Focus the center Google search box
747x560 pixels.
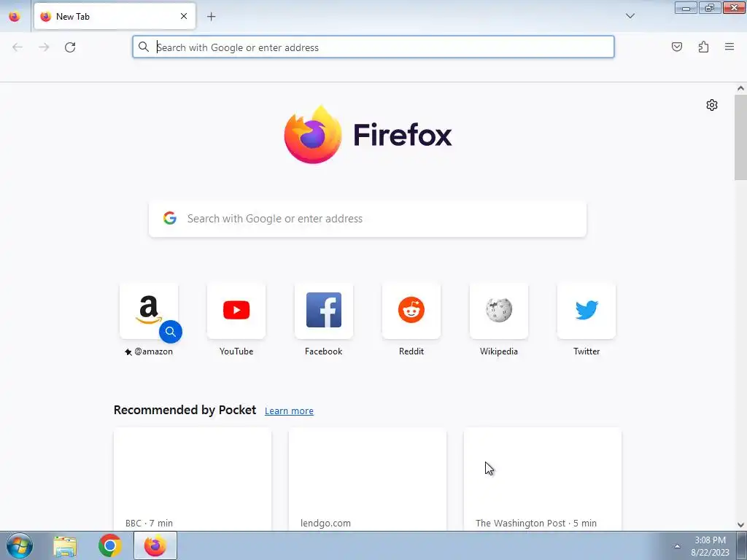(x=368, y=219)
